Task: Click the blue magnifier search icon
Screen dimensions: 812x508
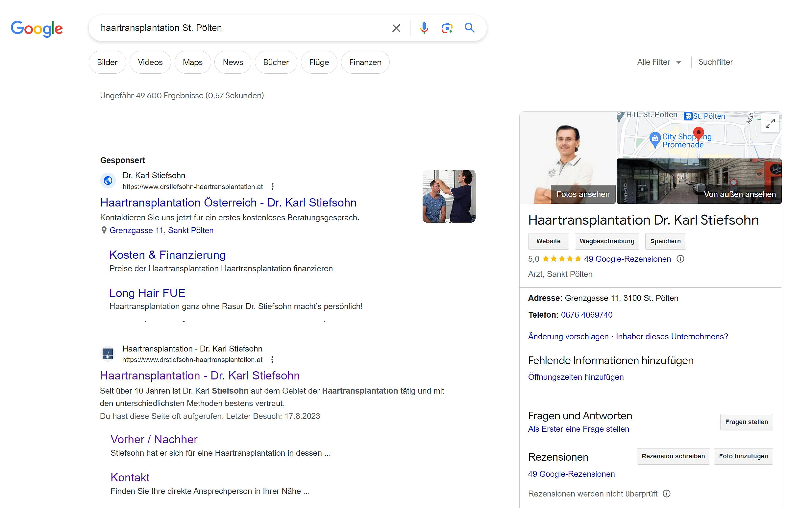Action: click(x=470, y=28)
